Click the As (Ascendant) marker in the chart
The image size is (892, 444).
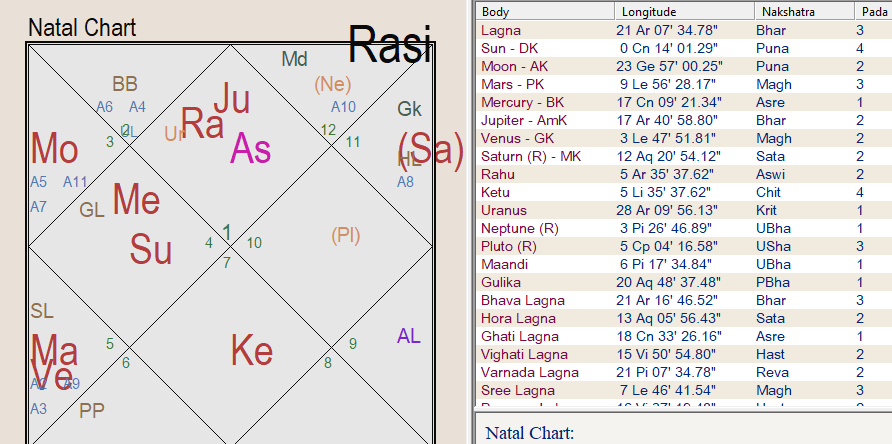coord(250,149)
